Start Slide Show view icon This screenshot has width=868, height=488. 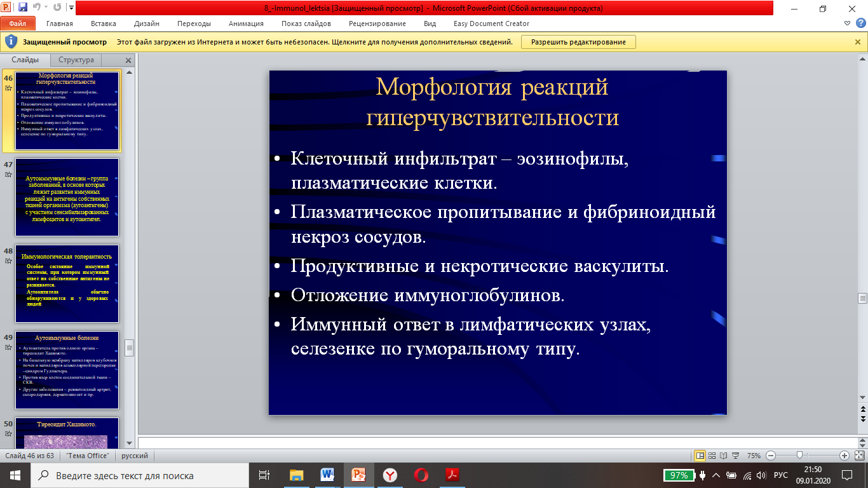735,456
